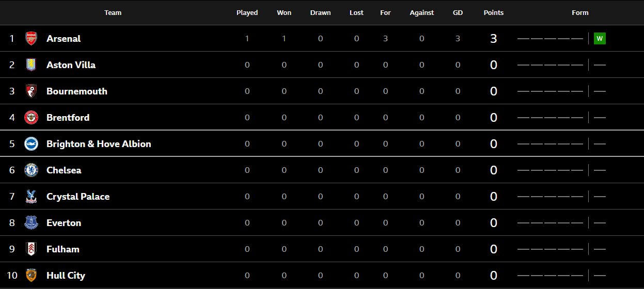Click Arsenal's points total of 3

tap(494, 38)
